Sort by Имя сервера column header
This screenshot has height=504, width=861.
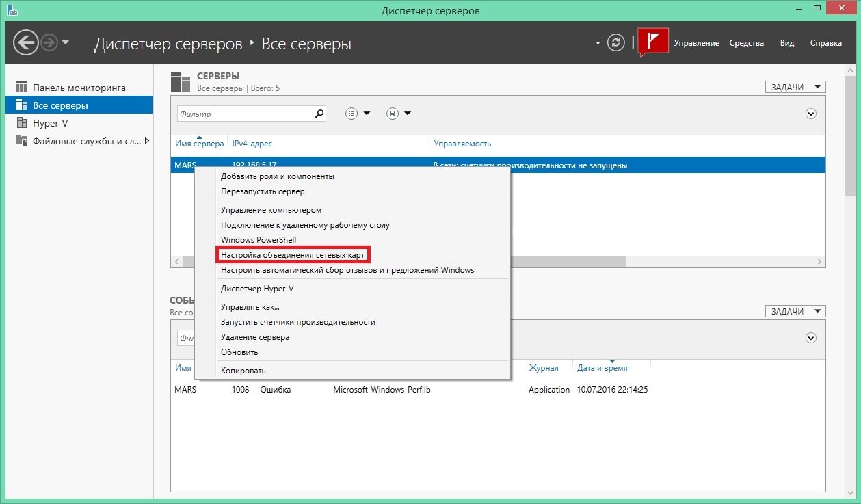pos(199,144)
